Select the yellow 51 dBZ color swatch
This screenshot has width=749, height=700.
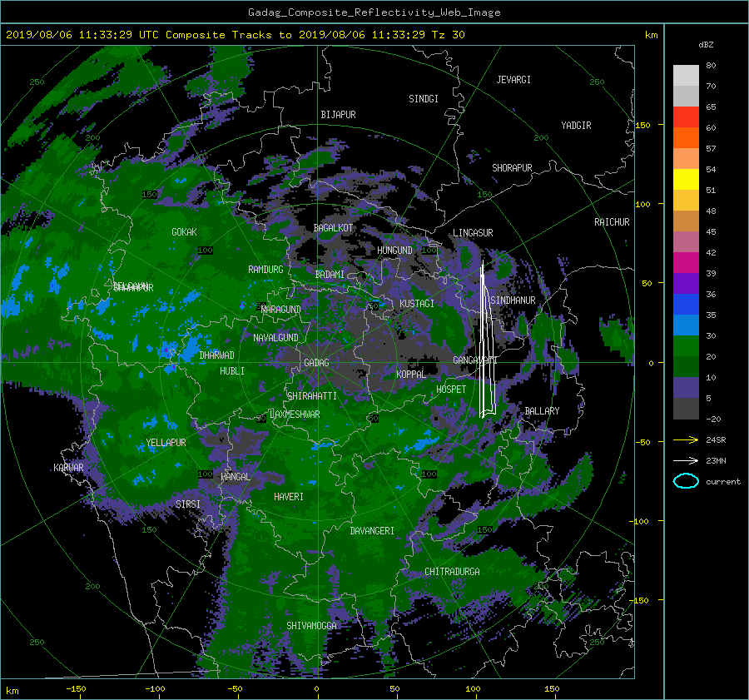pyautogui.click(x=686, y=179)
